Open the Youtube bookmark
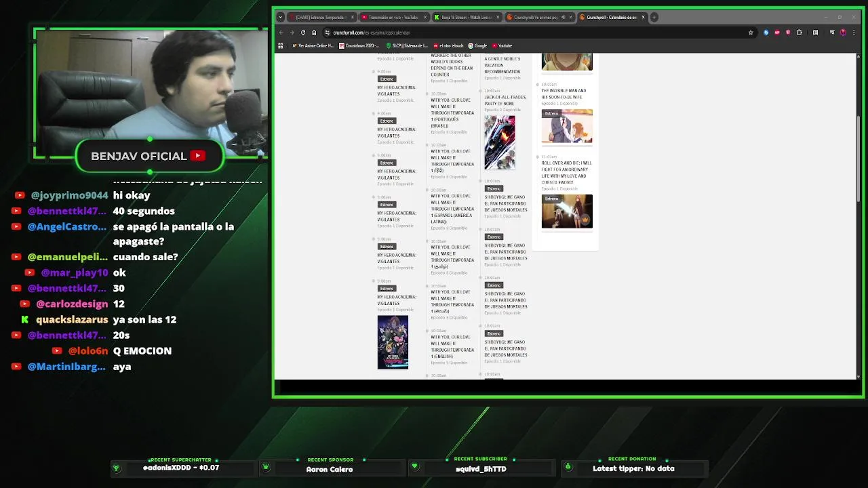This screenshot has width=868, height=488. pyautogui.click(x=502, y=45)
